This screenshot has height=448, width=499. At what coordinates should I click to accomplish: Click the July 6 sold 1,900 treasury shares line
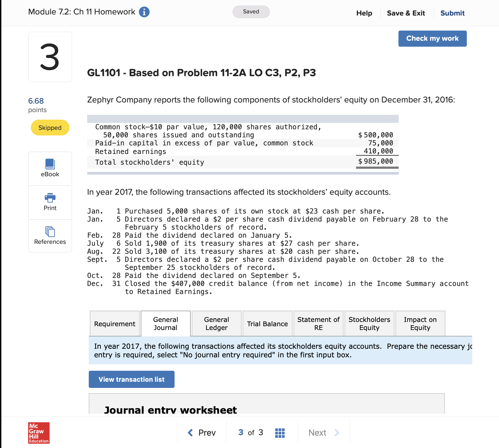pyautogui.click(x=223, y=243)
